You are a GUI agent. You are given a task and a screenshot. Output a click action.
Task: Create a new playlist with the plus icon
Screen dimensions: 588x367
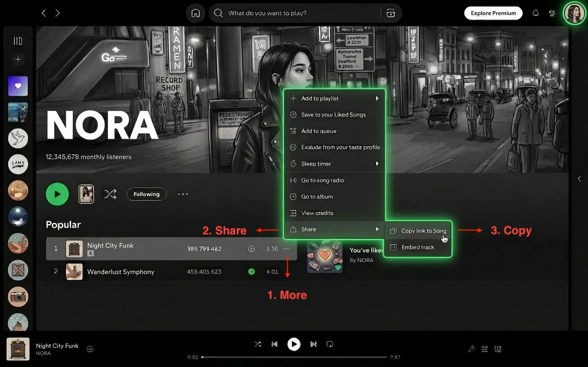18,59
